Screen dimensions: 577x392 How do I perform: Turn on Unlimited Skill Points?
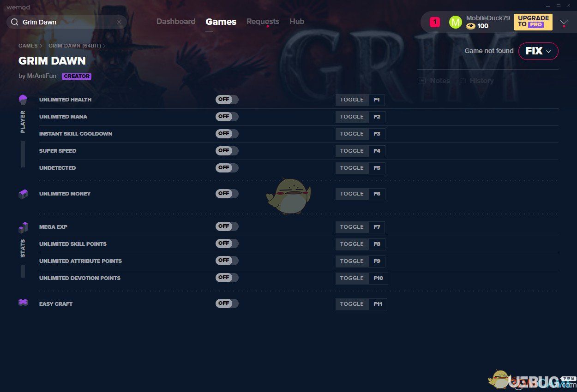(x=227, y=244)
